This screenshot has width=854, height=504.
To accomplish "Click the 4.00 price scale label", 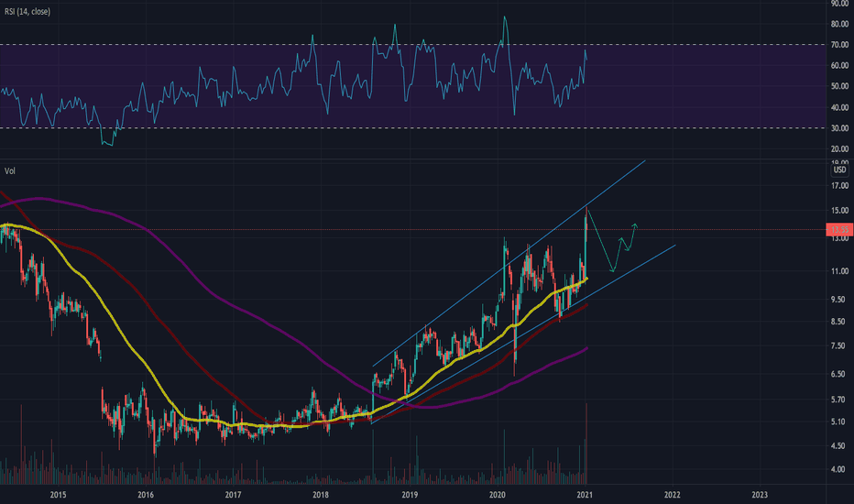I will tap(839, 469).
